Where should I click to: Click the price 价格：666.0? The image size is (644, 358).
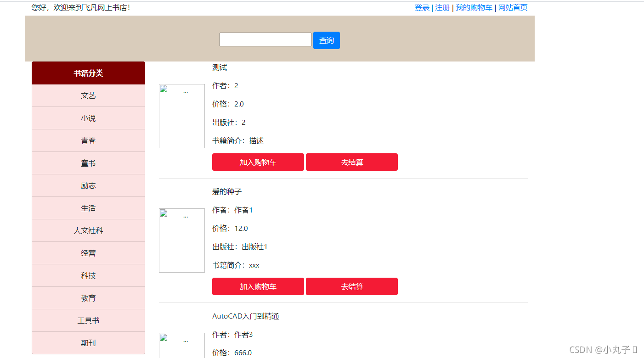click(232, 353)
